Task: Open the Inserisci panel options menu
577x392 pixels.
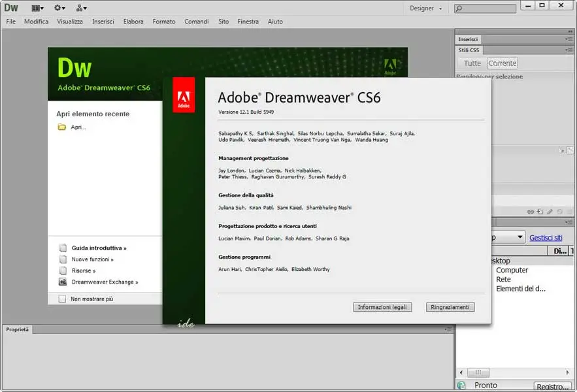Action: [x=569, y=39]
